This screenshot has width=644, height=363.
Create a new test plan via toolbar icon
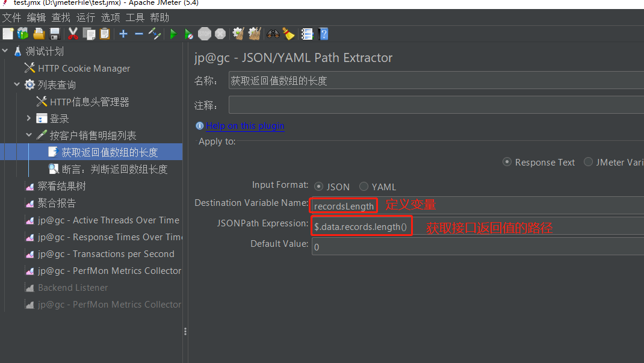coord(8,34)
